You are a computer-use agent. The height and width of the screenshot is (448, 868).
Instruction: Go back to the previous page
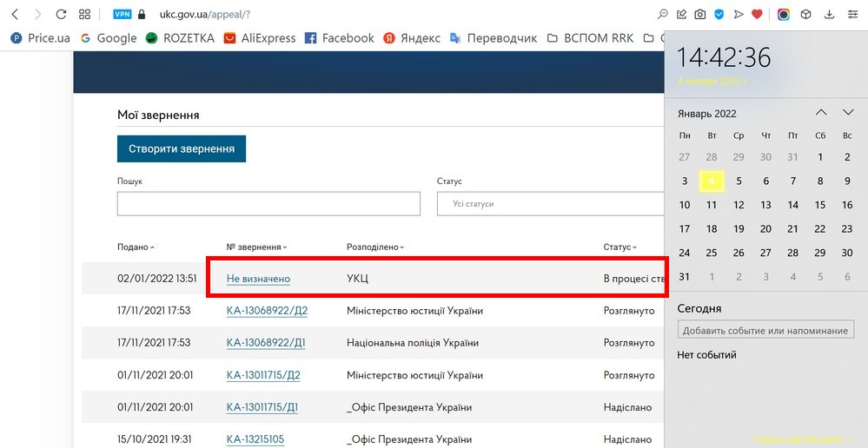[15, 15]
